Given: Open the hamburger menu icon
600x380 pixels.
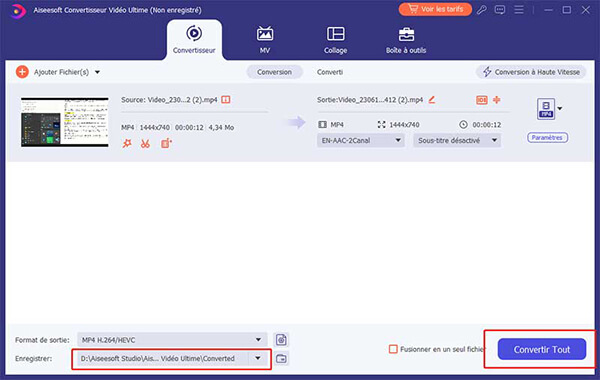Looking at the screenshot, I should [519, 10].
